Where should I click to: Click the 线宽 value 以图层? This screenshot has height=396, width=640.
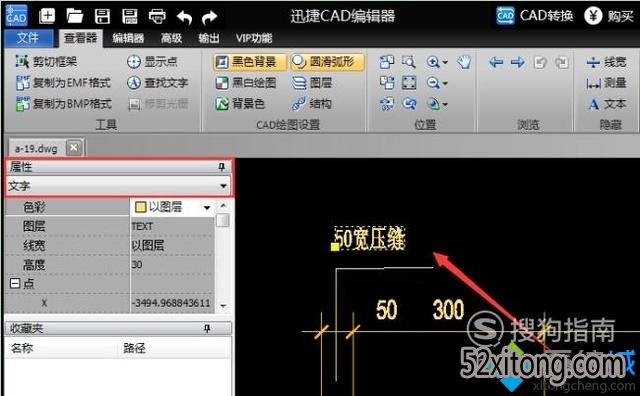[172, 245]
